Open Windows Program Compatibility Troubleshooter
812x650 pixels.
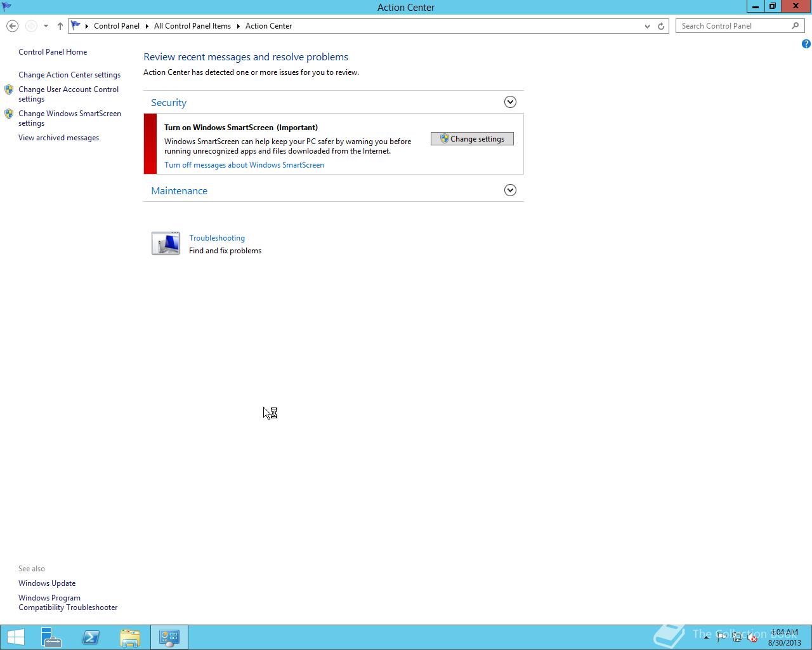click(68, 602)
